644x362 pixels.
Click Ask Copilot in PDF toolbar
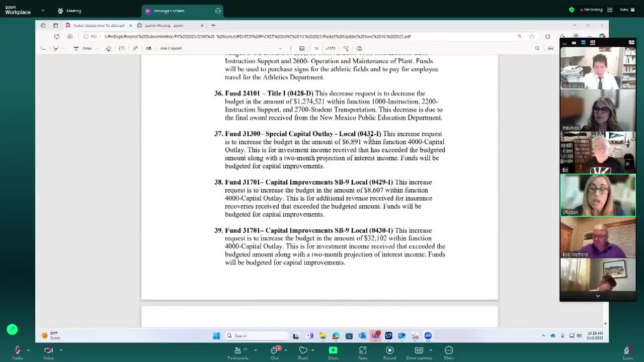pyautogui.click(x=171, y=48)
